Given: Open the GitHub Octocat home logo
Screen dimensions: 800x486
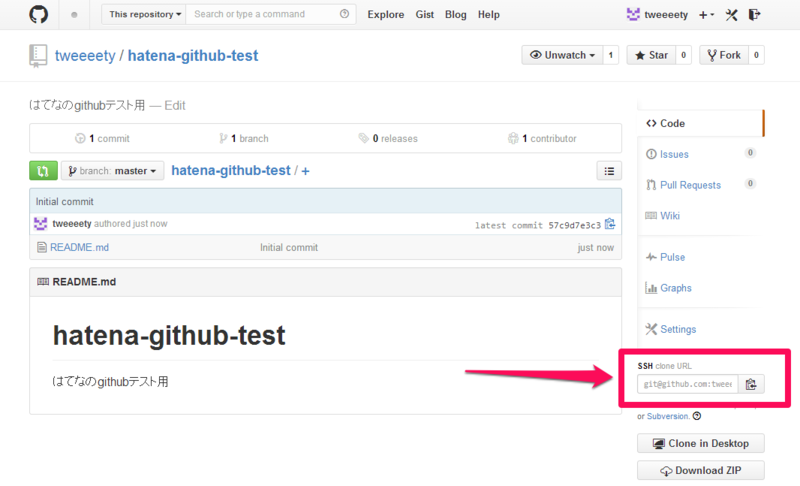Looking at the screenshot, I should 38,14.
